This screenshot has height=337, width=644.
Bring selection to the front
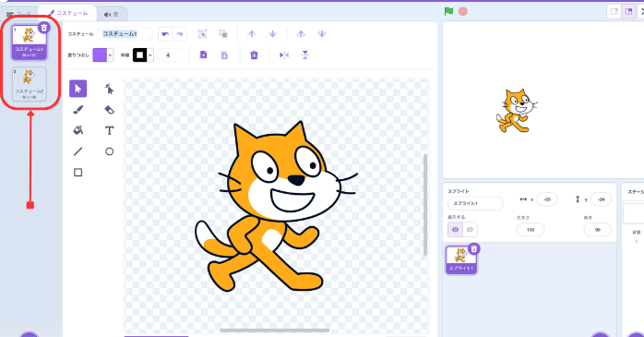(x=301, y=34)
